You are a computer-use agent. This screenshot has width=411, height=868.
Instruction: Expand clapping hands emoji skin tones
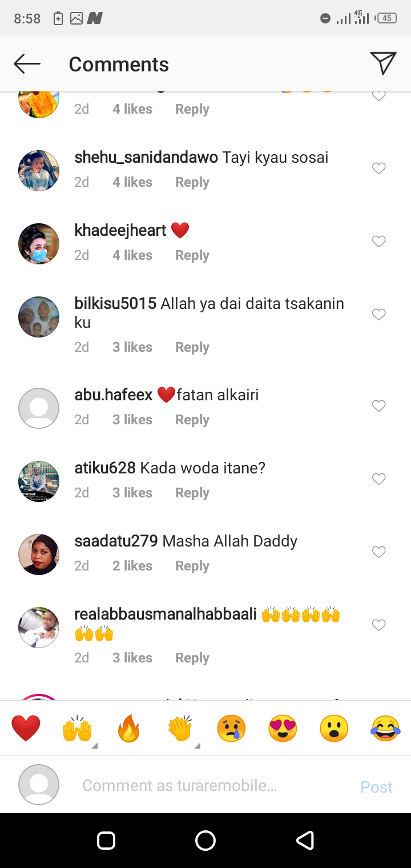pos(197,745)
